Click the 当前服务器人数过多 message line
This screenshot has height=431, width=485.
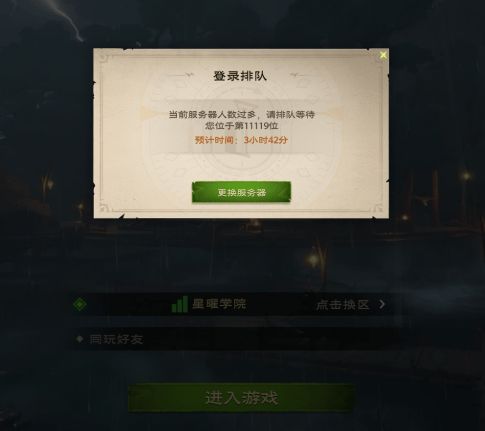coord(241,115)
